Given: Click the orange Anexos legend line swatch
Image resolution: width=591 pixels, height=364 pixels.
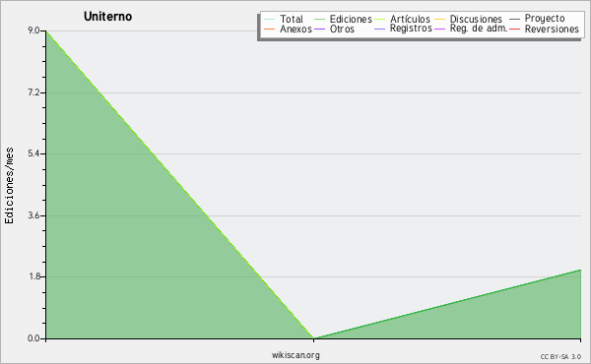Looking at the screenshot, I should pyautogui.click(x=270, y=29).
